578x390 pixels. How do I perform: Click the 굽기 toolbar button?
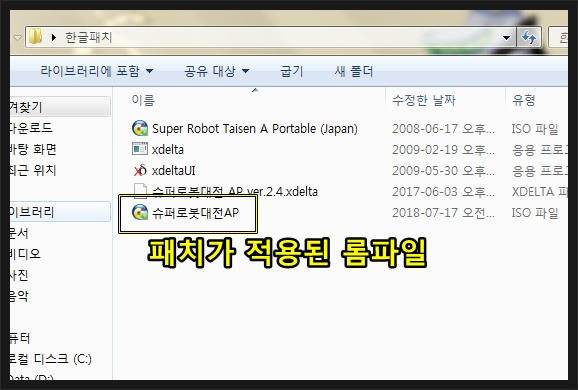[292, 71]
